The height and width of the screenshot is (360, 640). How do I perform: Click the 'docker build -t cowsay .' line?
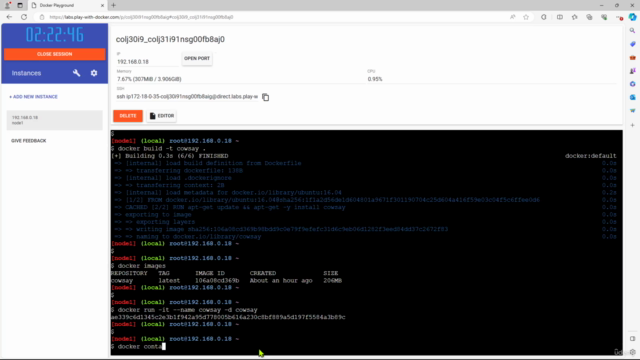[x=158, y=149]
